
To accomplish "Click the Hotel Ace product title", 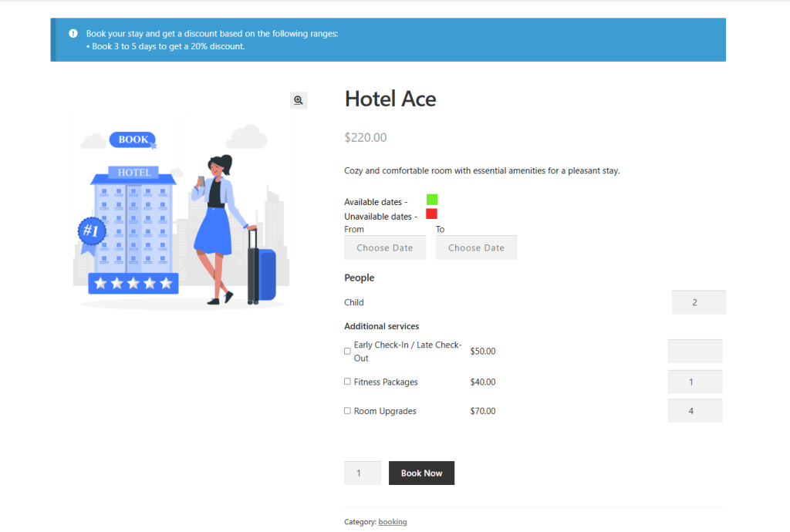I will (x=390, y=99).
